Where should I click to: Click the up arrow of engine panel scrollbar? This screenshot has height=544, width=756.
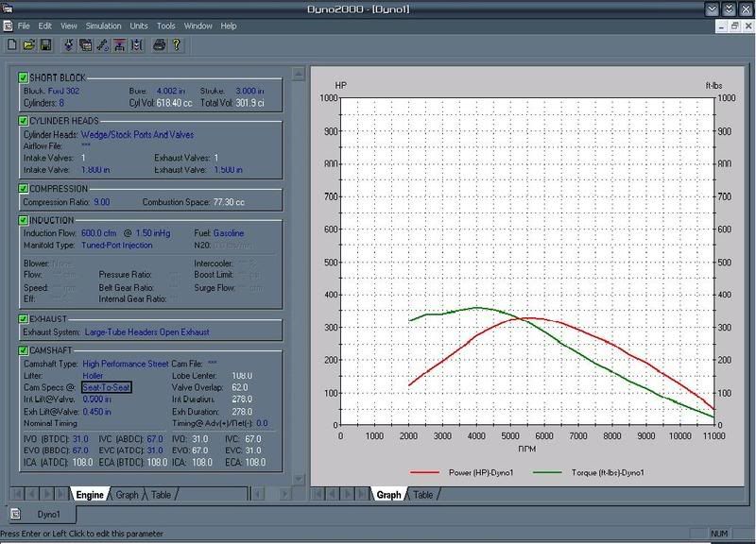pyautogui.click(x=299, y=74)
